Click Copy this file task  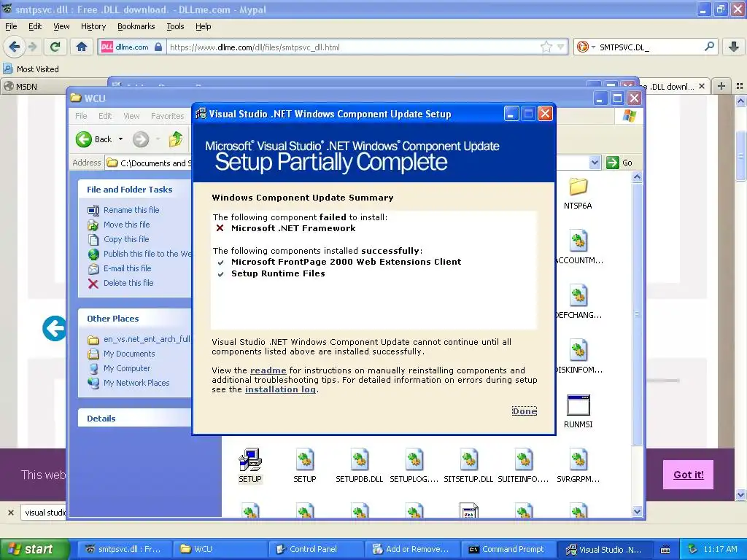coord(126,239)
